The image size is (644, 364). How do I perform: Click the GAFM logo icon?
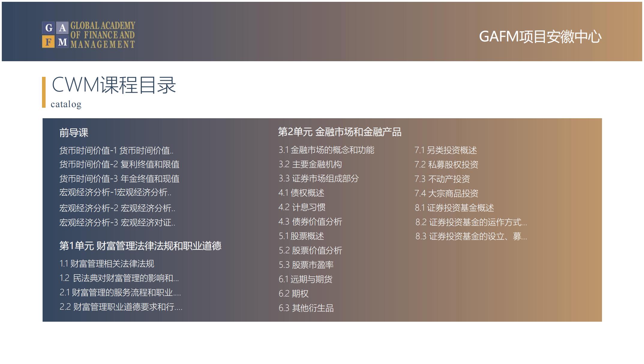[55, 35]
